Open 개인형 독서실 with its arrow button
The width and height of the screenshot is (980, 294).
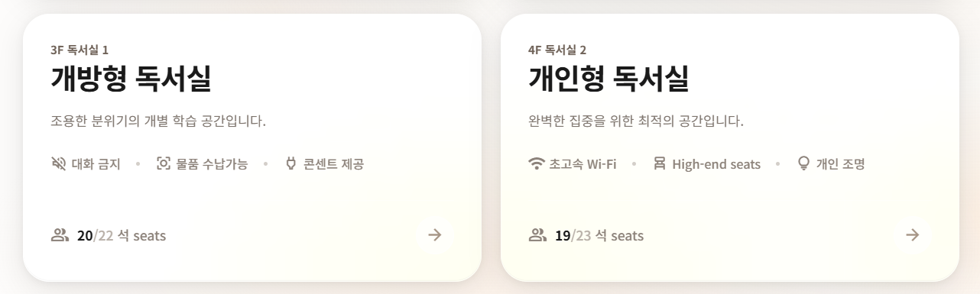coord(912,234)
